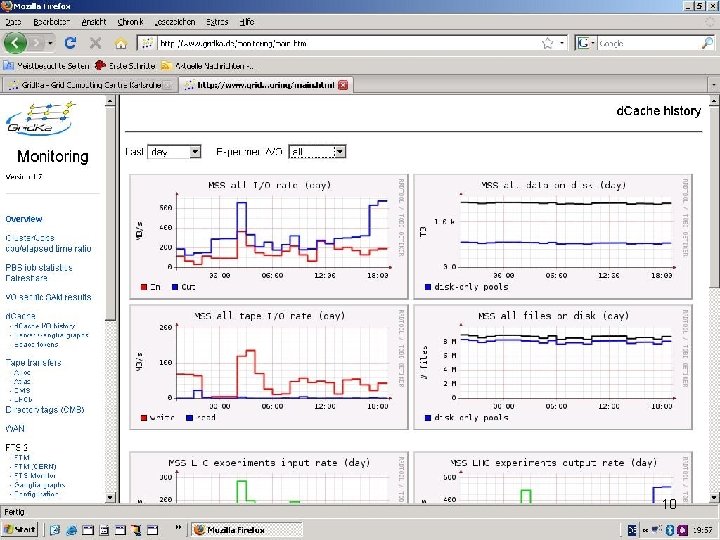Open the PBS job statistics link

point(39,267)
